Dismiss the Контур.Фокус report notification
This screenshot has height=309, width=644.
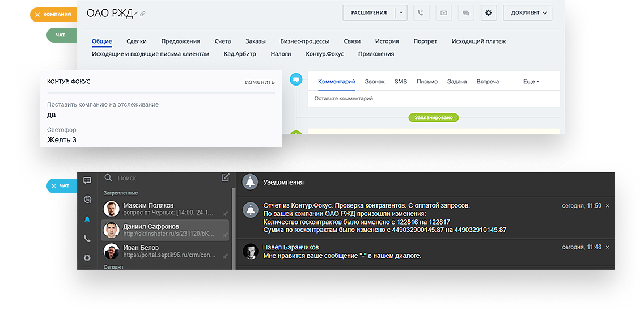pyautogui.click(x=607, y=205)
